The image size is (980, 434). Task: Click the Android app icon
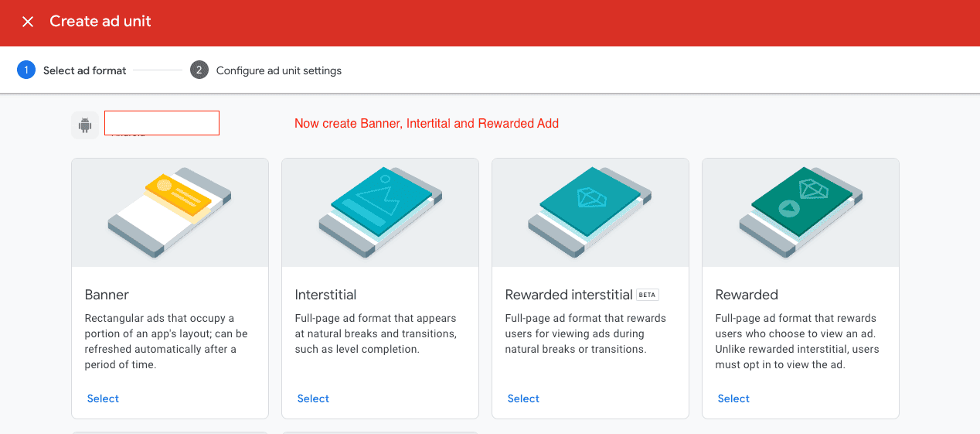(x=85, y=125)
